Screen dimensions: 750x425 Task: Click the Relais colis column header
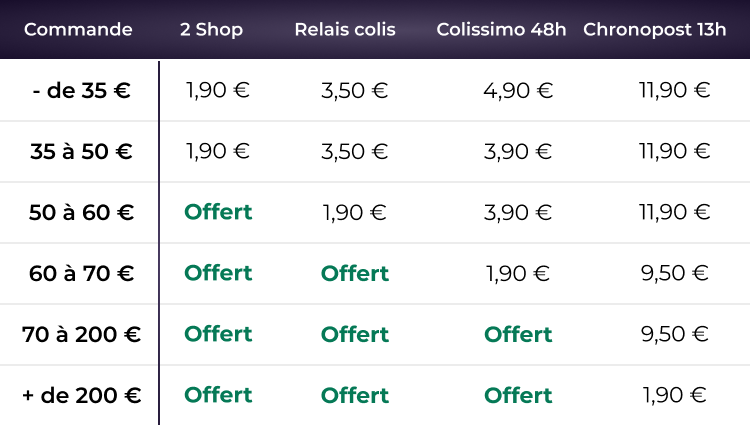coord(345,29)
